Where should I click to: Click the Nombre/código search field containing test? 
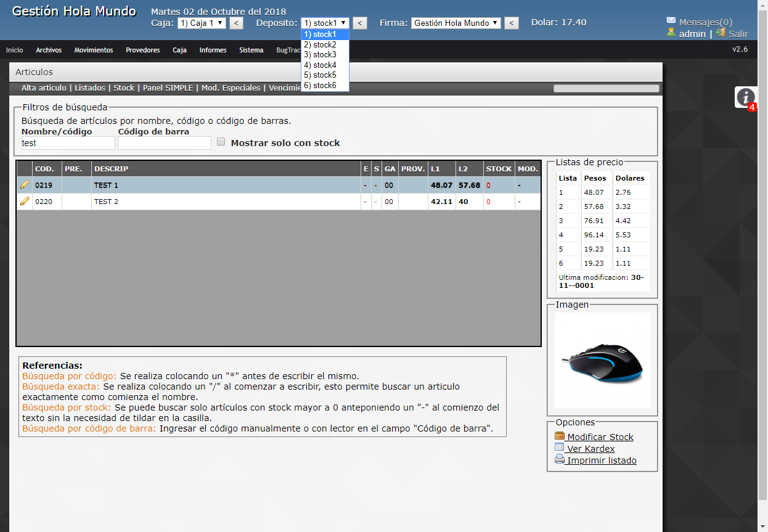[68, 142]
